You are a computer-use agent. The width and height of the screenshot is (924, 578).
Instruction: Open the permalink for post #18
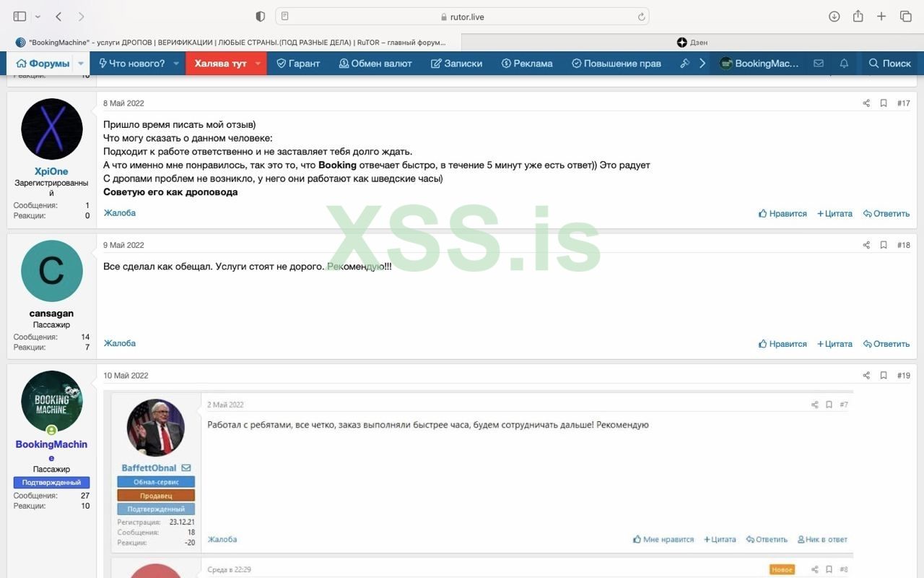[904, 245]
